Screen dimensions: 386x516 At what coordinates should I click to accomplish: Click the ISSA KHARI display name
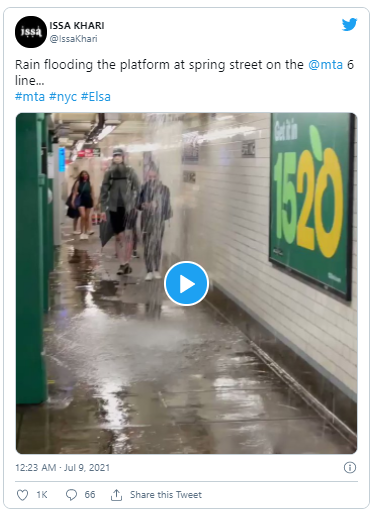(x=77, y=25)
